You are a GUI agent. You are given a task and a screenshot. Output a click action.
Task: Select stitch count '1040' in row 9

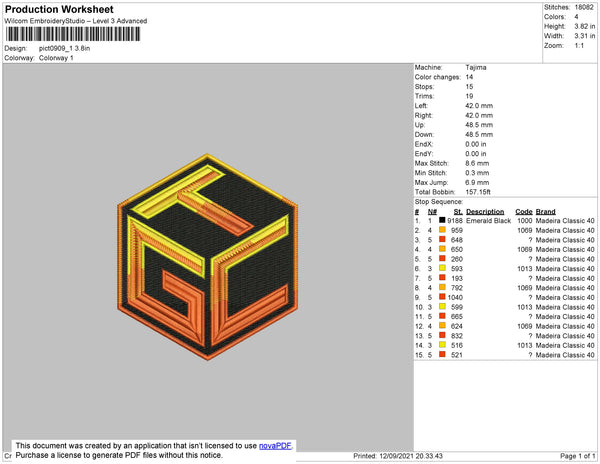coord(455,297)
